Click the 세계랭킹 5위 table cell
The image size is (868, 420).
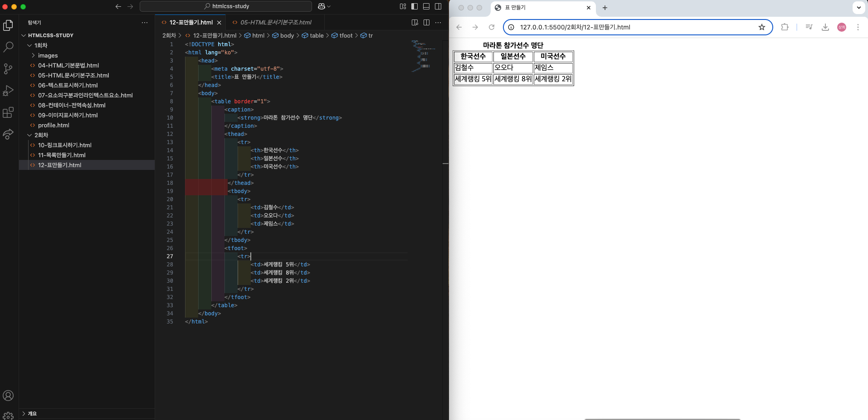473,79
